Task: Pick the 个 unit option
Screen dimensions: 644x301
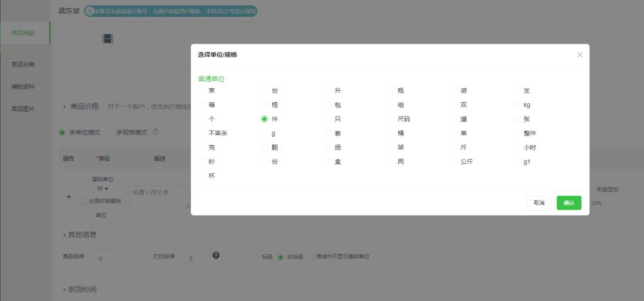Action: point(202,119)
